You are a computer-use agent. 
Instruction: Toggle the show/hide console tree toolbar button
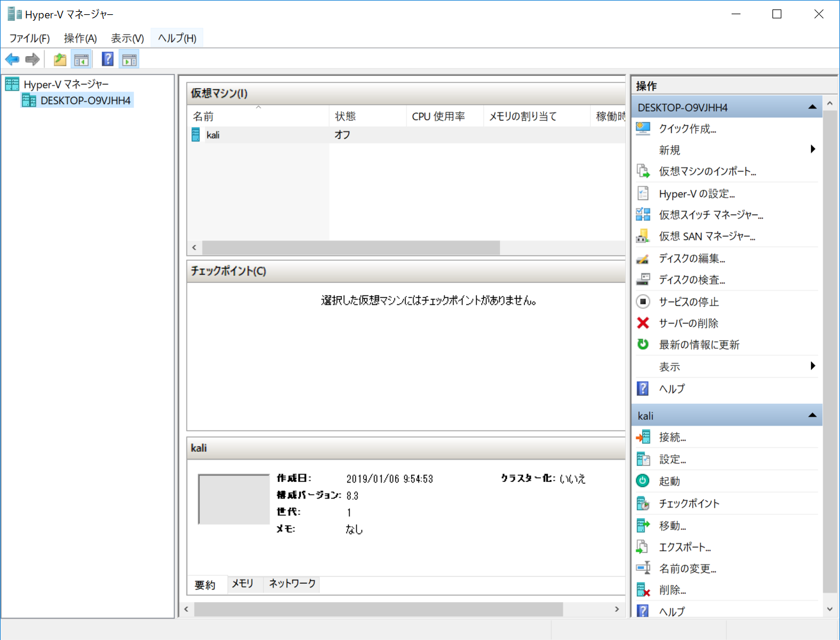(x=81, y=59)
